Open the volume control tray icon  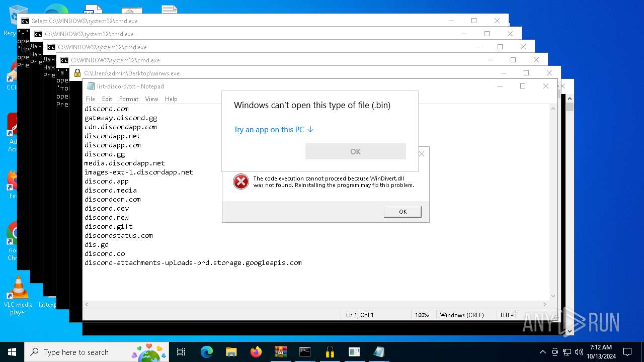[x=579, y=352]
